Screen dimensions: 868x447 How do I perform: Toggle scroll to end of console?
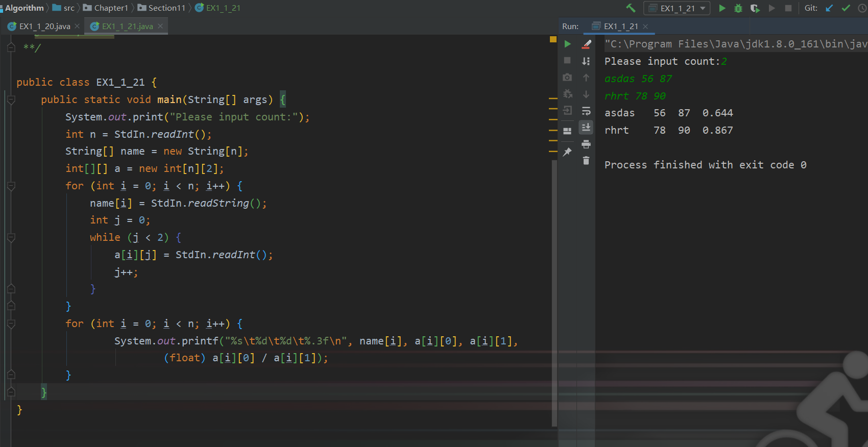[x=586, y=127]
